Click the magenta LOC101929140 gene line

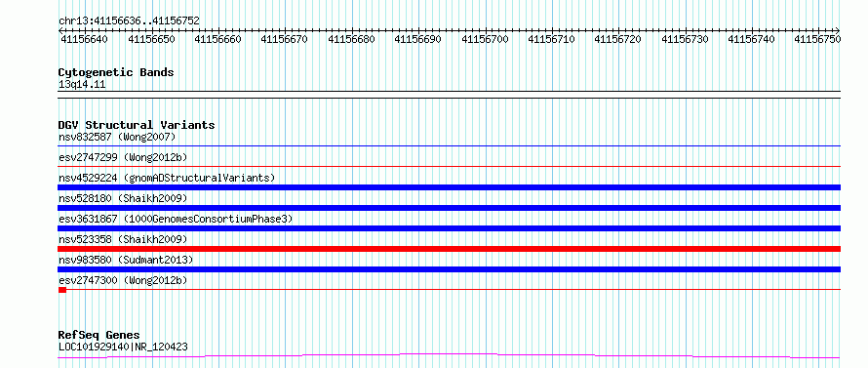tap(449, 355)
